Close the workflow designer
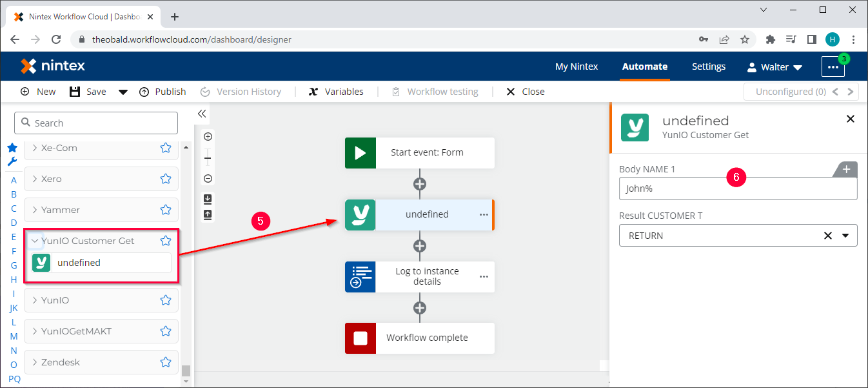This screenshot has height=388, width=868. coord(525,91)
